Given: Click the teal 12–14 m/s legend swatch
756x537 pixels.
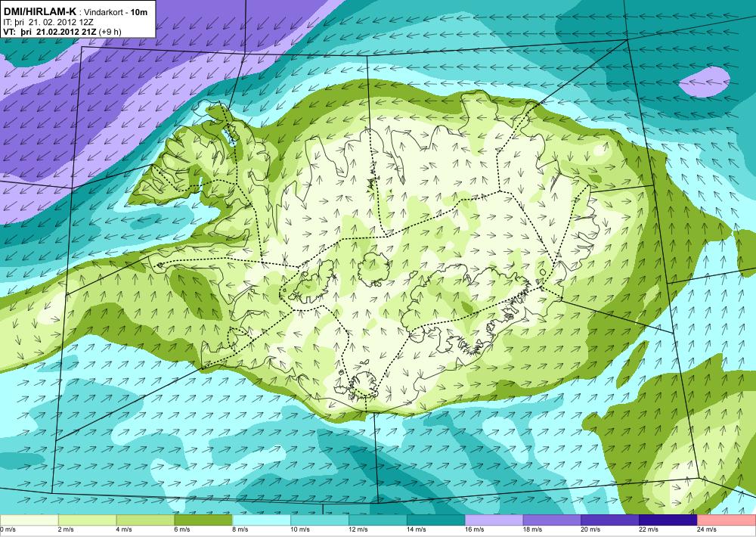Looking at the screenshot, I should (378, 520).
